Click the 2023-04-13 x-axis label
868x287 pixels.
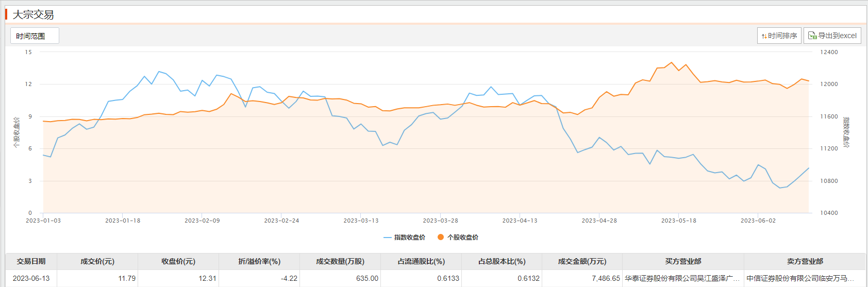coord(520,221)
